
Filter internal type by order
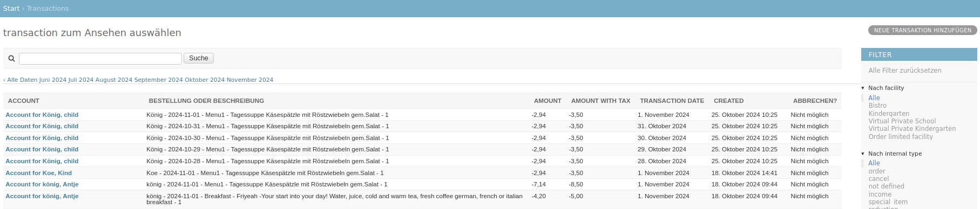coord(877,171)
